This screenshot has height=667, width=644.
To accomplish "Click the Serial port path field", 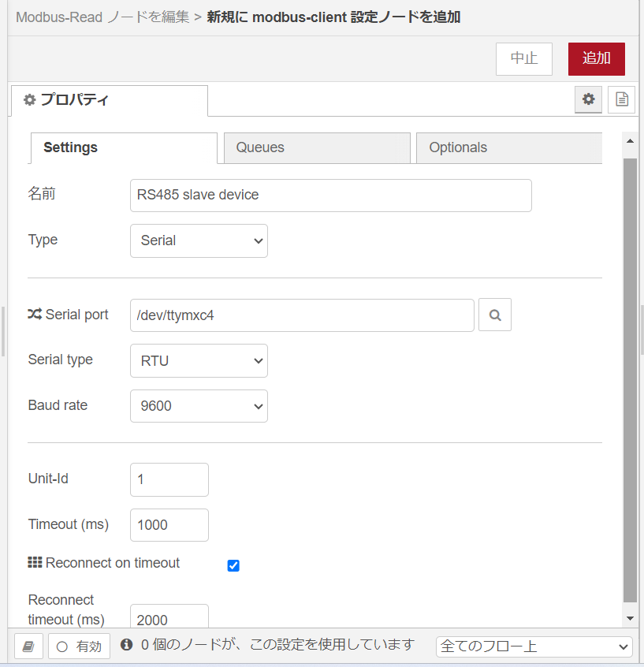I will [302, 315].
